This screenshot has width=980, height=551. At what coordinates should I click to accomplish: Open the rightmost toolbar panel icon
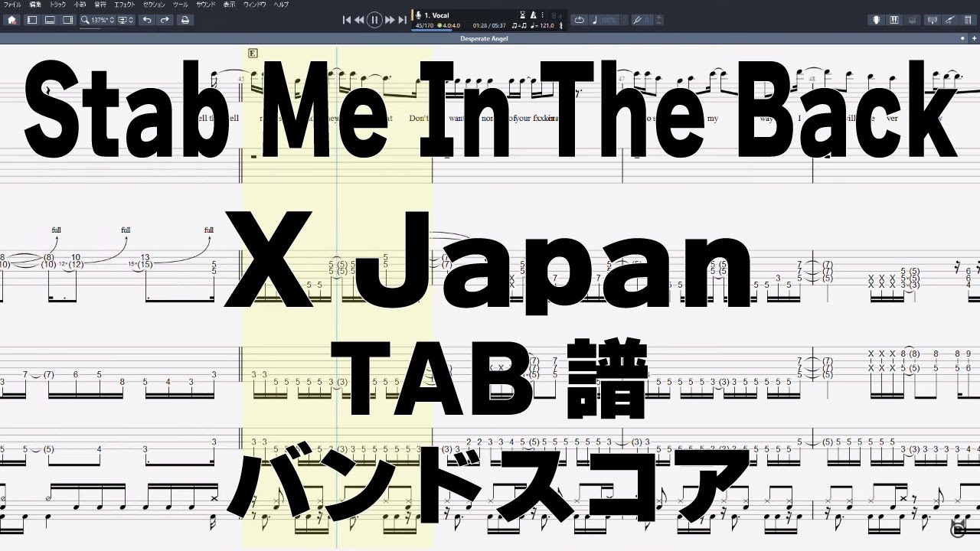968,20
